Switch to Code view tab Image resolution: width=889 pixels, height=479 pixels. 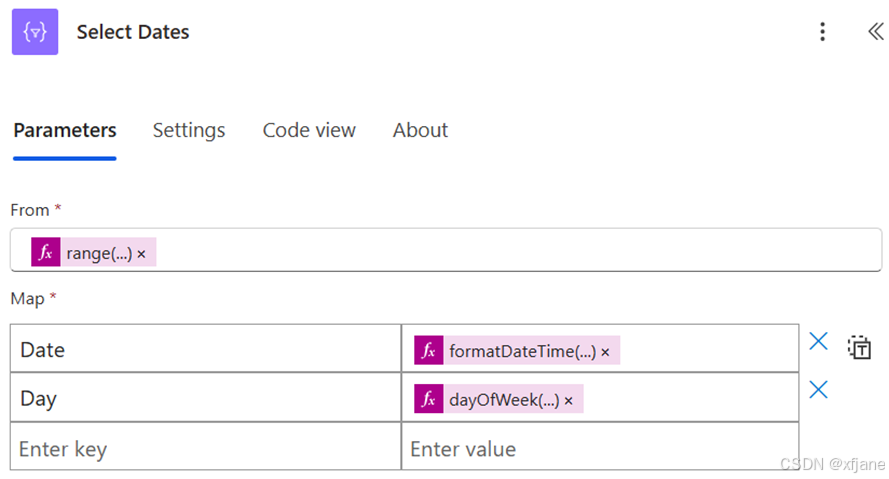point(309,130)
